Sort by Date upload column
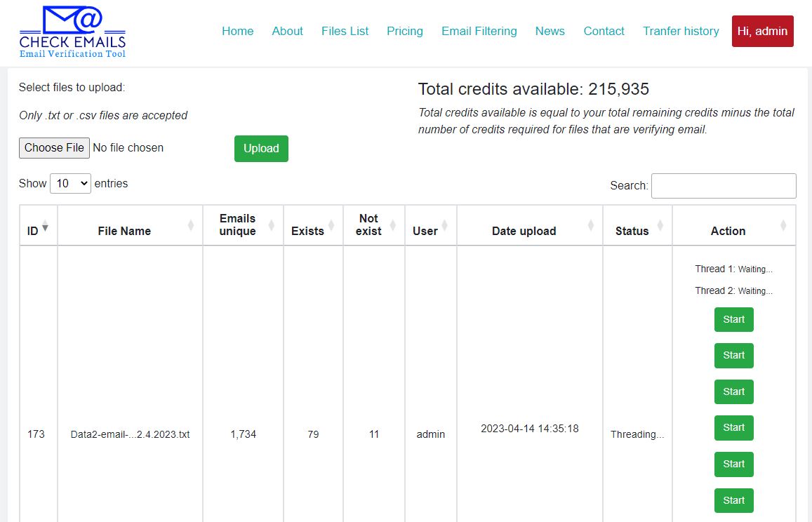Image resolution: width=812 pixels, height=522 pixels. [524, 231]
